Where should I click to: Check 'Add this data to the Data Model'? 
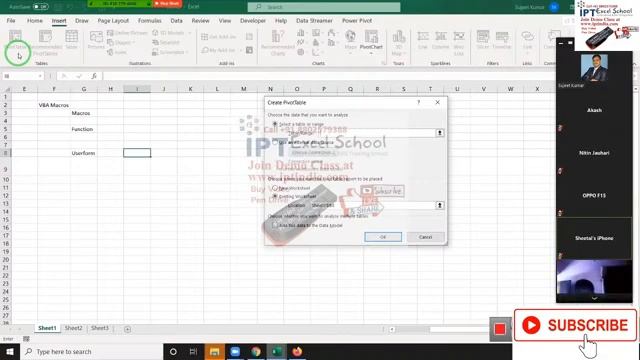pyautogui.click(x=275, y=225)
